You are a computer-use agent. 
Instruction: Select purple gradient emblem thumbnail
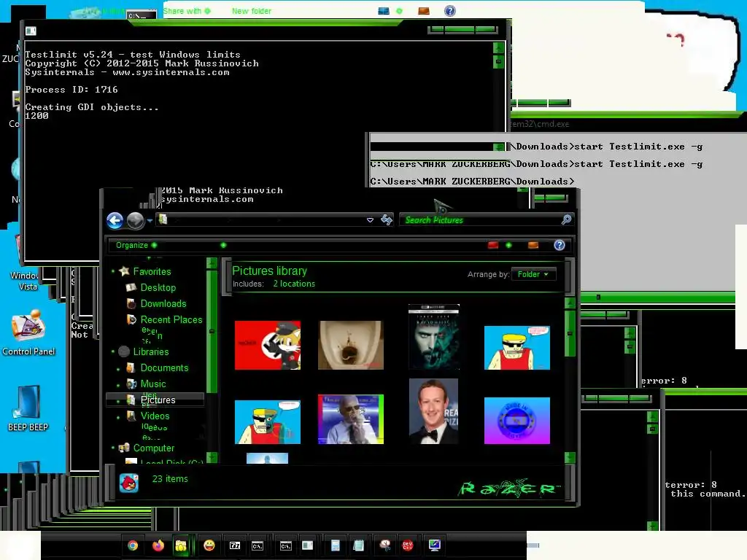click(x=517, y=421)
